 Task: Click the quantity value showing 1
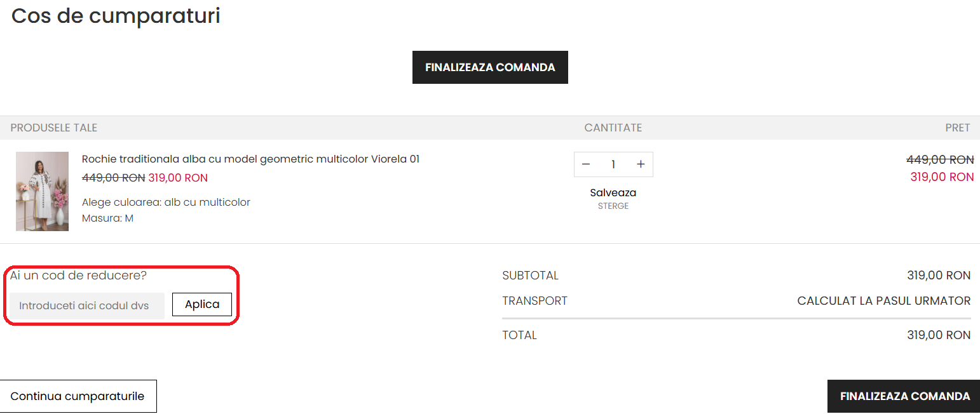click(x=613, y=164)
